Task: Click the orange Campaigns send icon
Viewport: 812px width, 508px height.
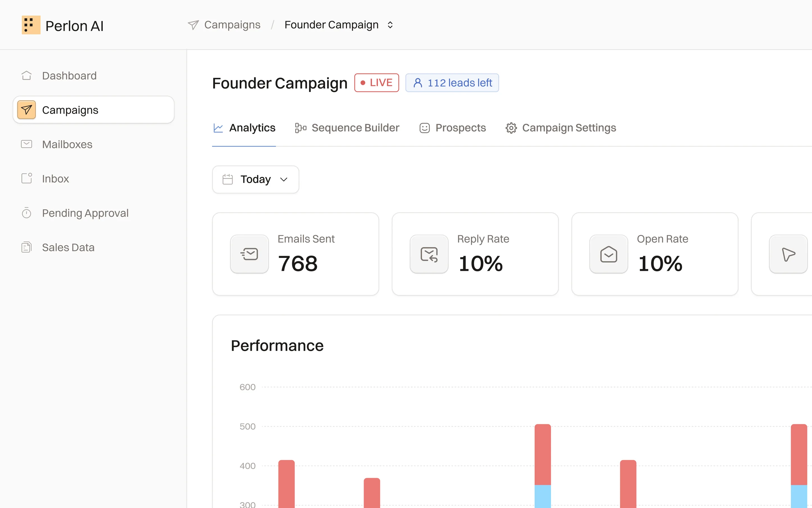Action: (x=27, y=110)
